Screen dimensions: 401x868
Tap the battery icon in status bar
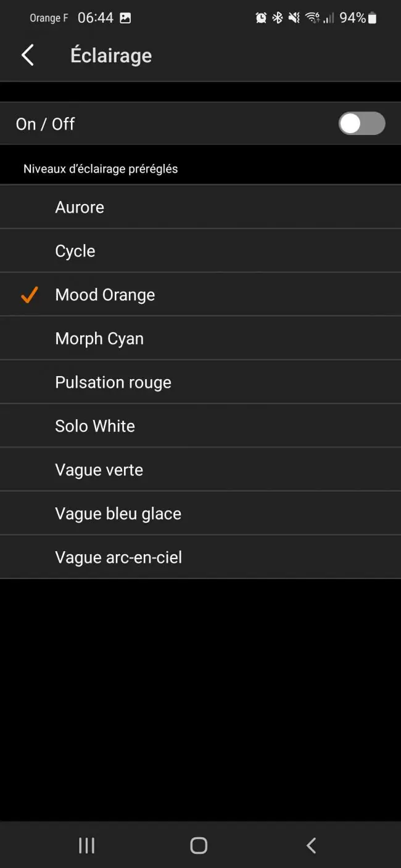[x=372, y=18]
